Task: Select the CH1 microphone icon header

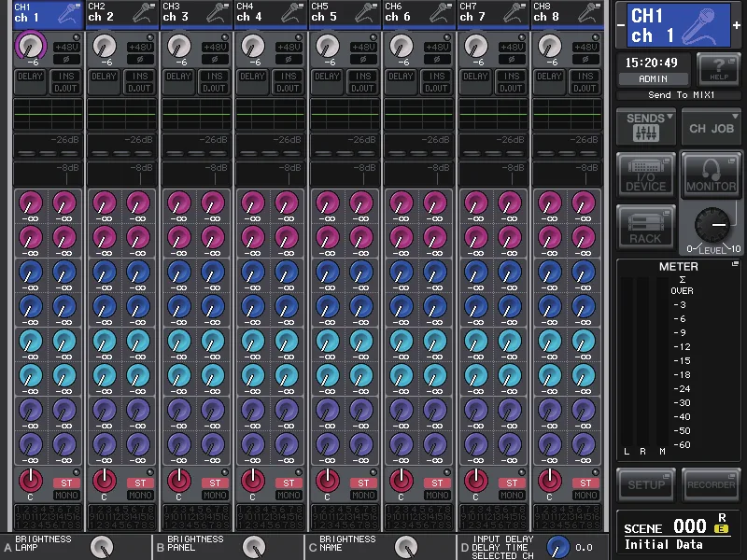Action: pos(69,13)
